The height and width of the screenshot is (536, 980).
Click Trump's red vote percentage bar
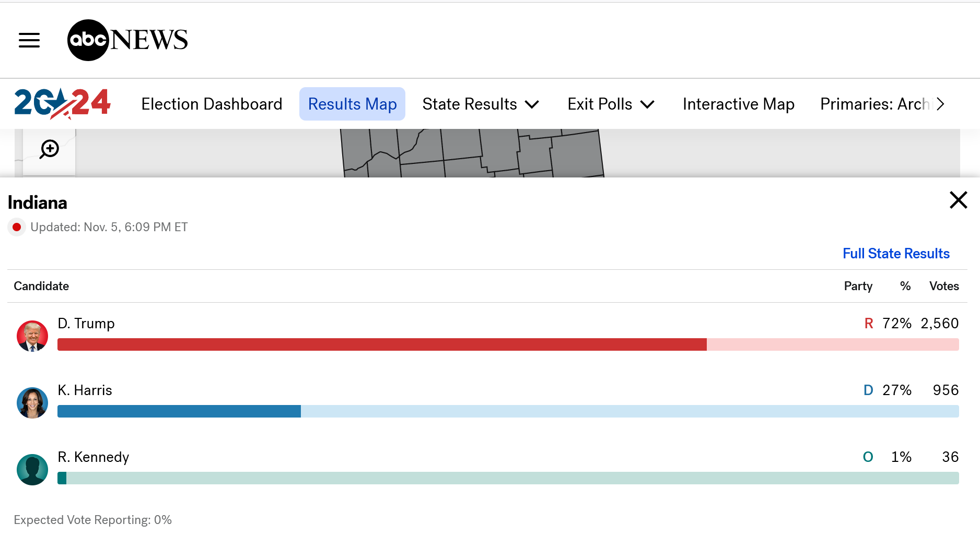381,344
